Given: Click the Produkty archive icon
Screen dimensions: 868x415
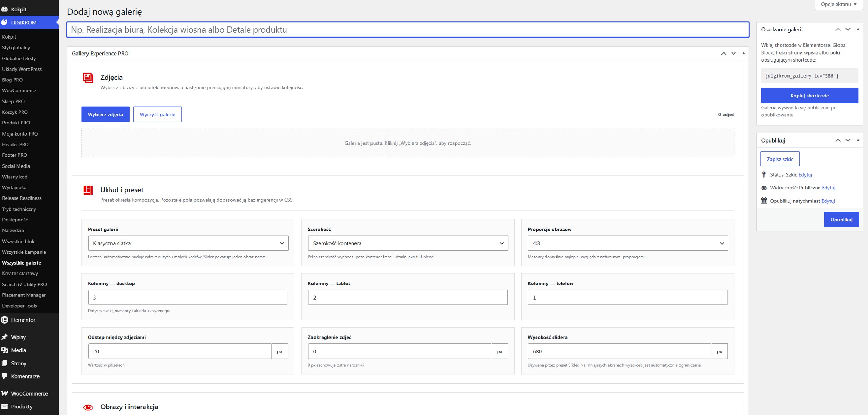Looking at the screenshot, I should click(x=5, y=406).
